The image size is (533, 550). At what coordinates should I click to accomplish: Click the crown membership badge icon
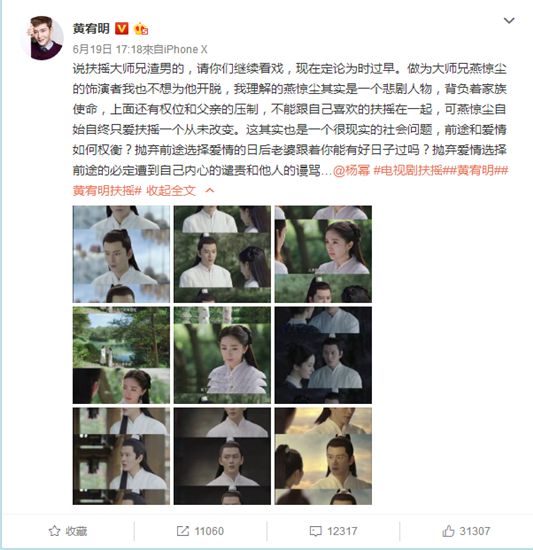click(x=141, y=29)
